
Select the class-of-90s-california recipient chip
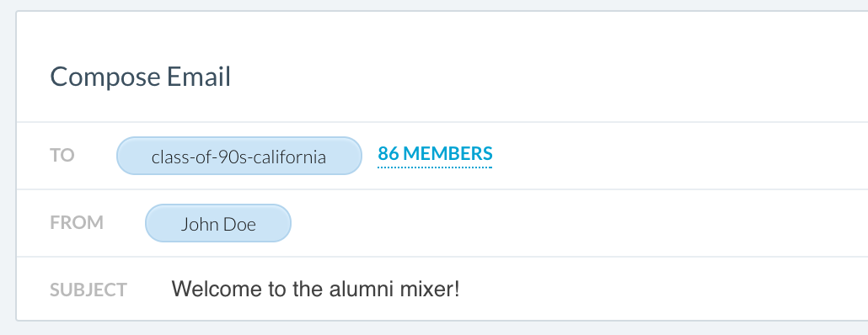239,156
